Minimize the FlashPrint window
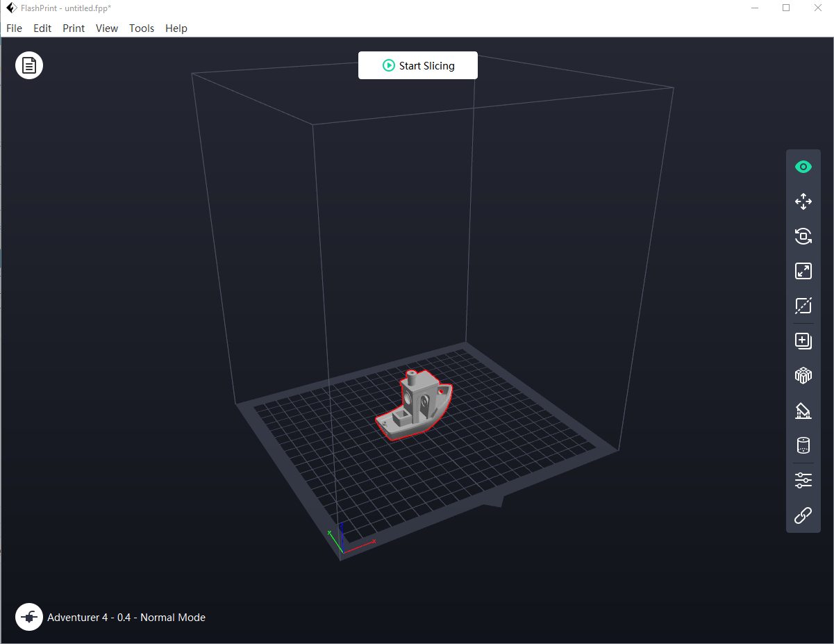The image size is (834, 644). coord(755,8)
